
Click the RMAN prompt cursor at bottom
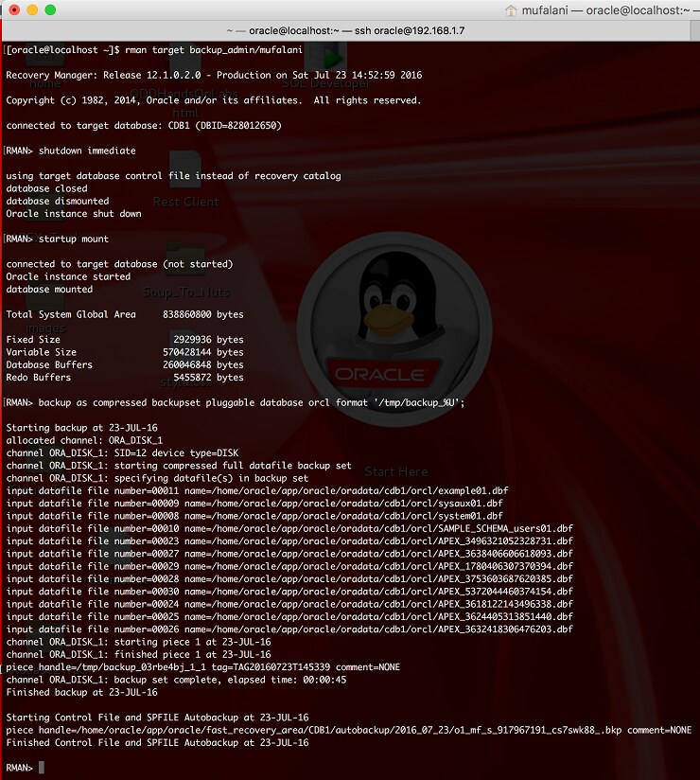pyautogui.click(x=42, y=768)
